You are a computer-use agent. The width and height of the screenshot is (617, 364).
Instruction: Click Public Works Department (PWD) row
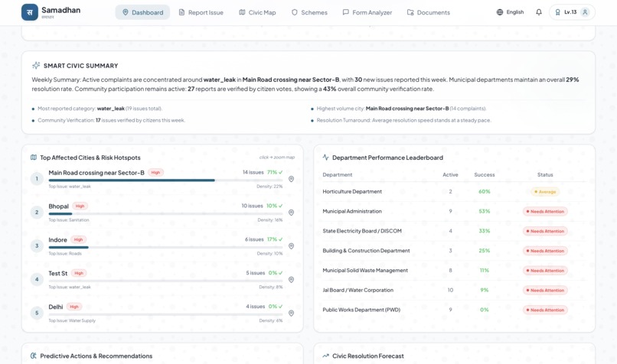coord(454,310)
